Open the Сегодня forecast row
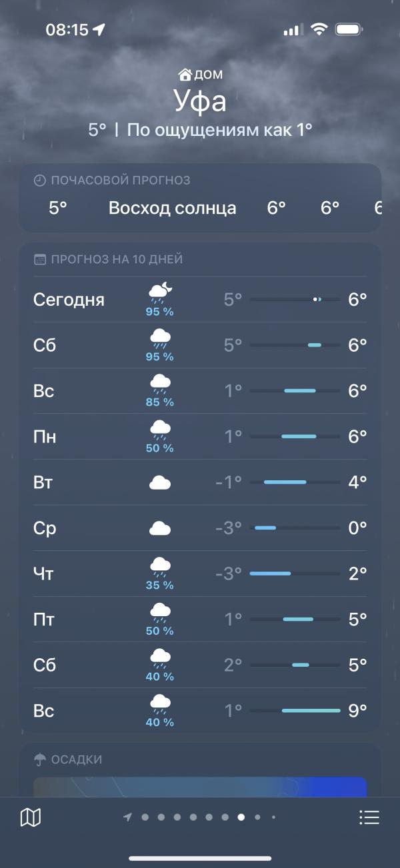This screenshot has height=868, width=400. point(200,300)
